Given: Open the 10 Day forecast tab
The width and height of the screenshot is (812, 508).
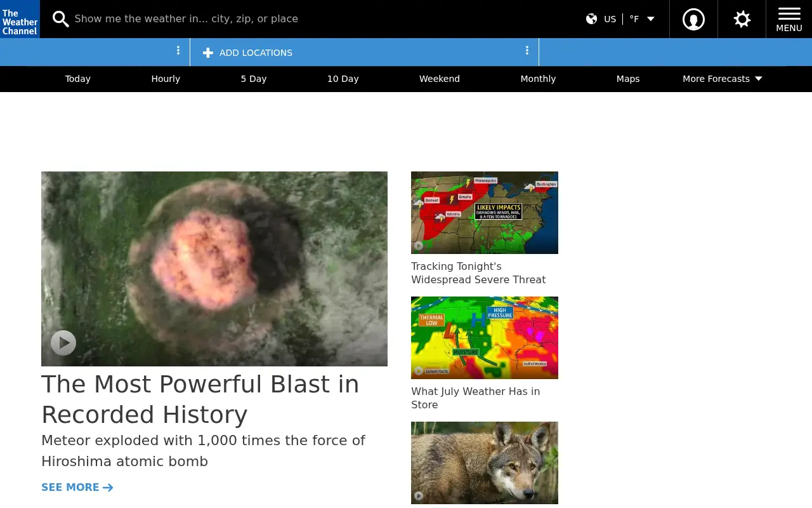Looking at the screenshot, I should [x=343, y=79].
